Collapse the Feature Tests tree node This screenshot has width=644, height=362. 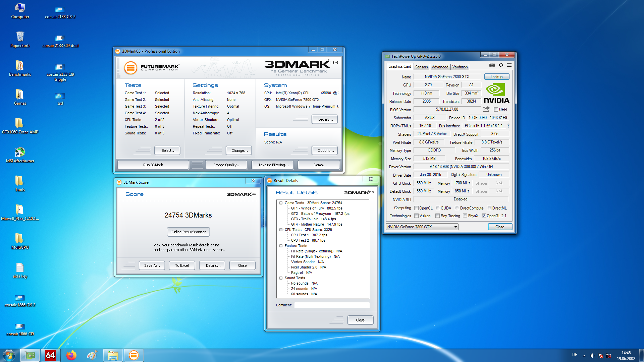[x=281, y=246]
